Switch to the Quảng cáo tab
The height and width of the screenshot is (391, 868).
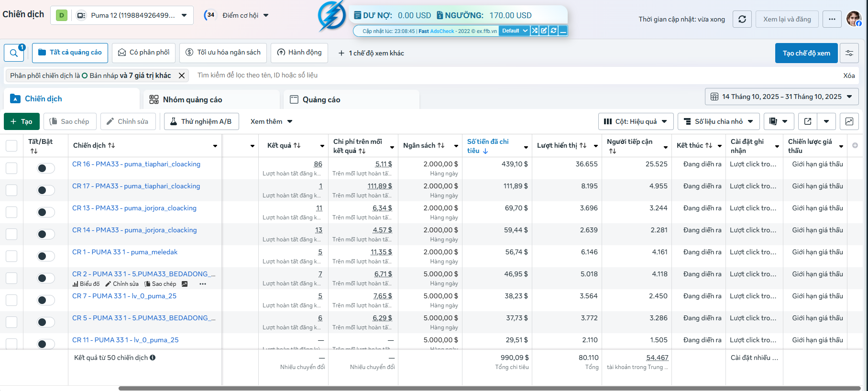point(352,99)
